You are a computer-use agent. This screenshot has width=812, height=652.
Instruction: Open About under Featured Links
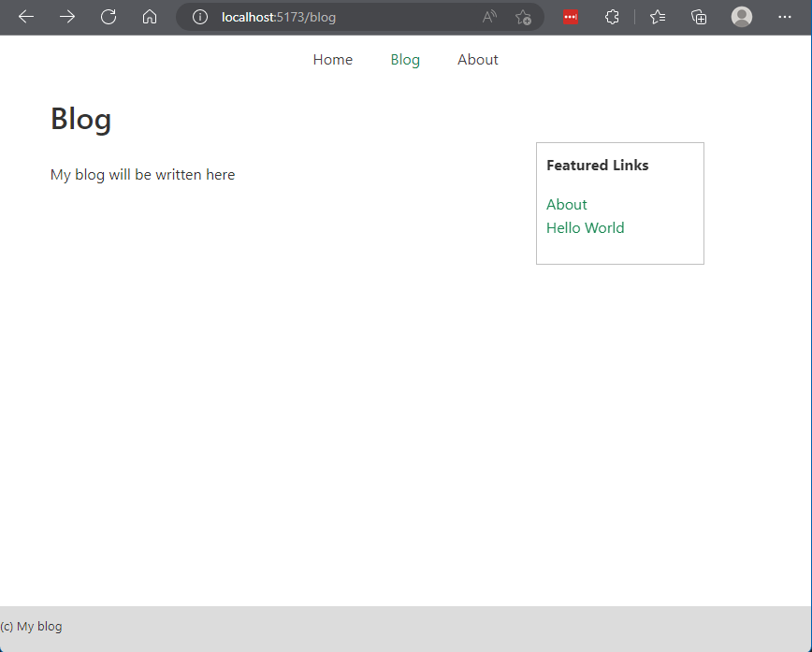(x=566, y=204)
